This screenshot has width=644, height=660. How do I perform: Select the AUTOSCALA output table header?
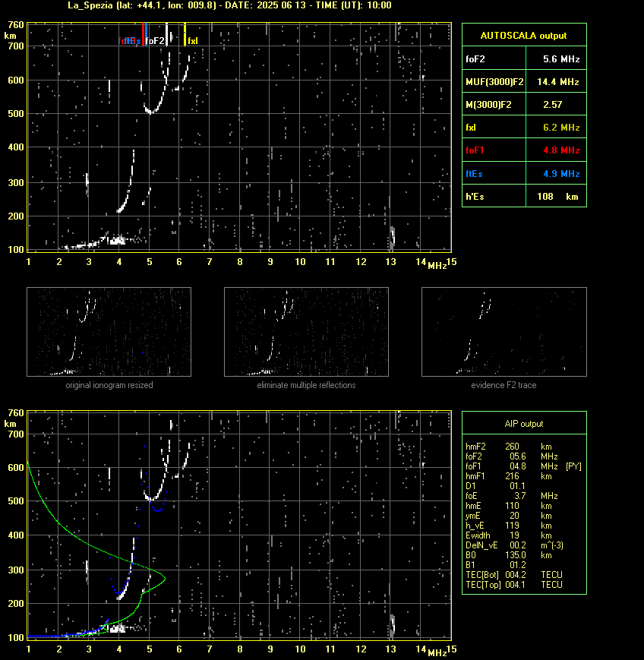click(524, 36)
